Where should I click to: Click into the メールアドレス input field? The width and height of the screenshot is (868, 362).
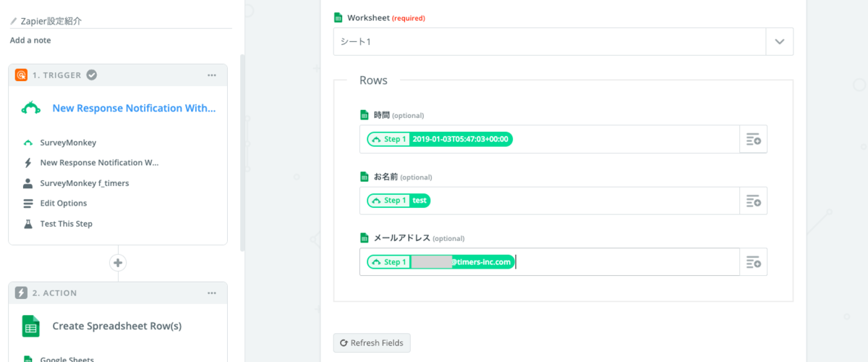click(x=550, y=262)
